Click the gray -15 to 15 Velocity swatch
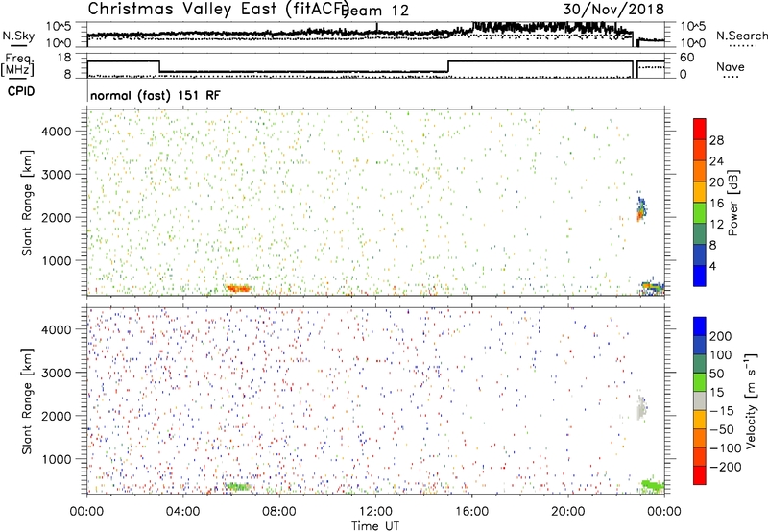 [x=700, y=400]
